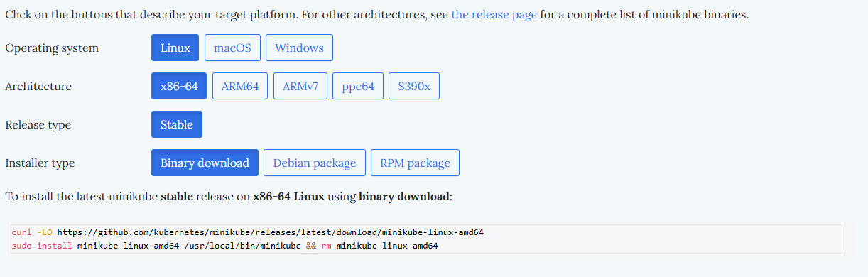Choose macOS as operating system
The height and width of the screenshot is (277, 868).
tap(232, 48)
